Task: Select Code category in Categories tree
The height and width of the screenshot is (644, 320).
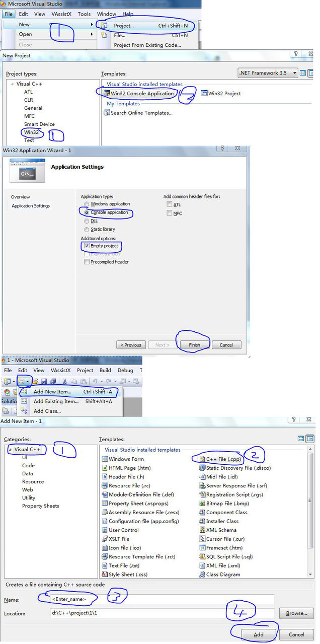Action: [x=28, y=466]
